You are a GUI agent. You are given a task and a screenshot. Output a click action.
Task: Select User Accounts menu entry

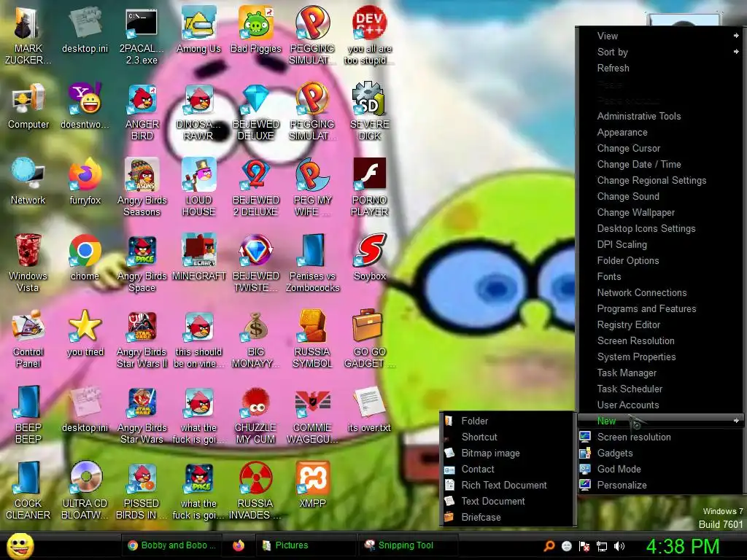click(x=659, y=405)
